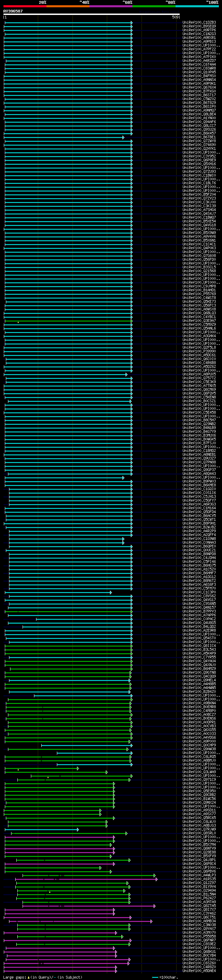Select hit UniRef100_Q21568
Viewport: 222px width, 980px height.
(x=199, y=271)
